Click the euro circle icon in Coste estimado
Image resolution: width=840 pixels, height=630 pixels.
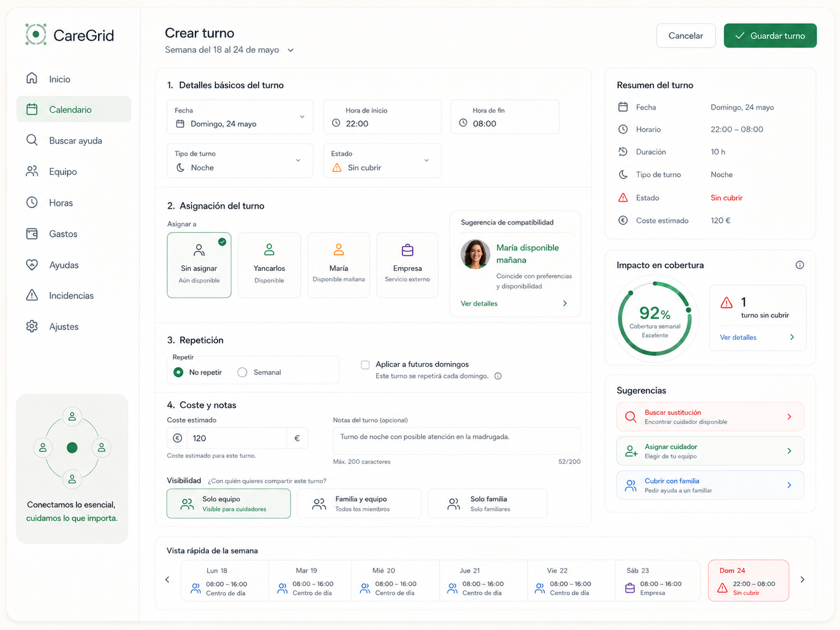(178, 438)
